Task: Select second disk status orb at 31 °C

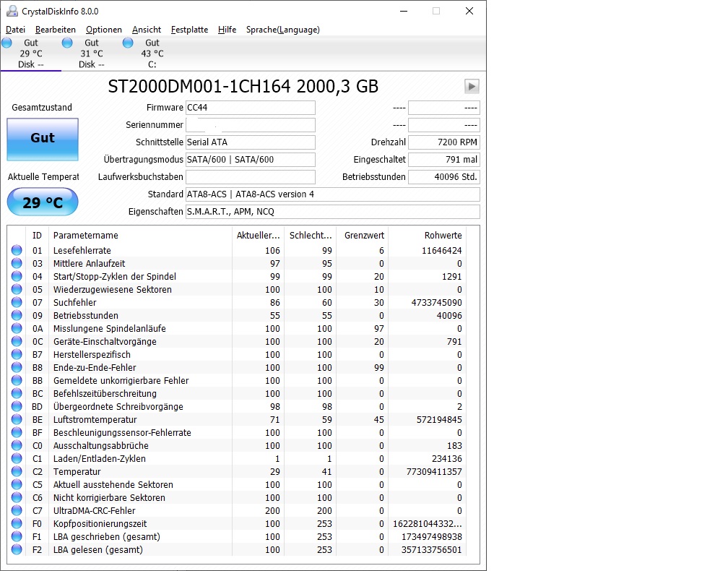Action: 67,43
